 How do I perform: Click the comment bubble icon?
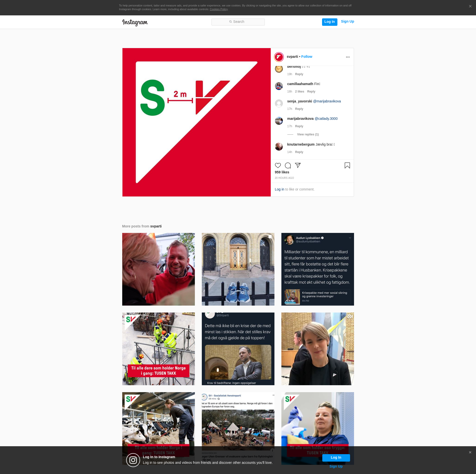tap(288, 165)
